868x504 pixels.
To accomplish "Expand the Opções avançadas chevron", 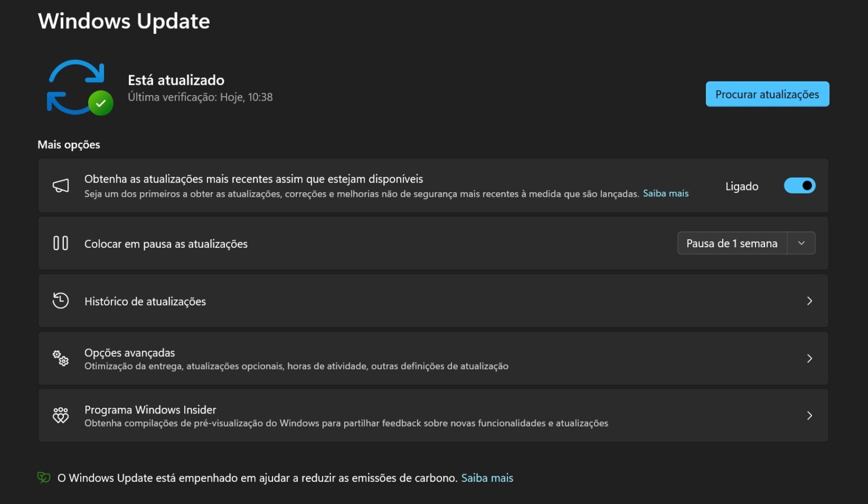I will (x=809, y=359).
